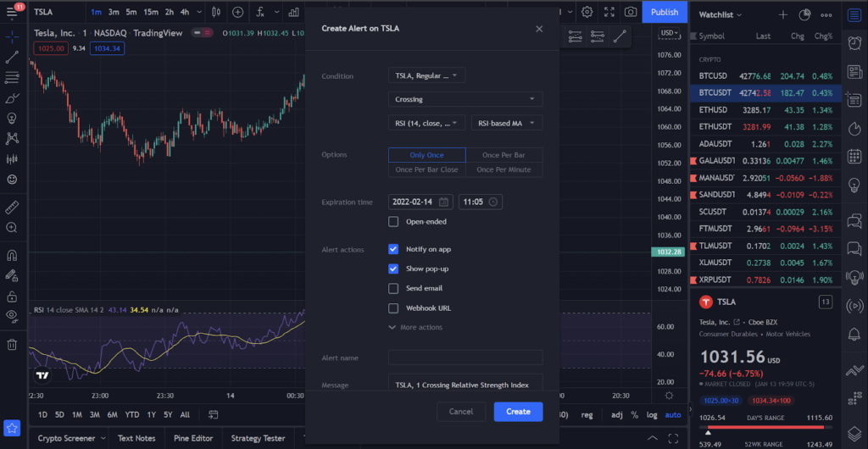Select Once Per Minute option

(504, 169)
